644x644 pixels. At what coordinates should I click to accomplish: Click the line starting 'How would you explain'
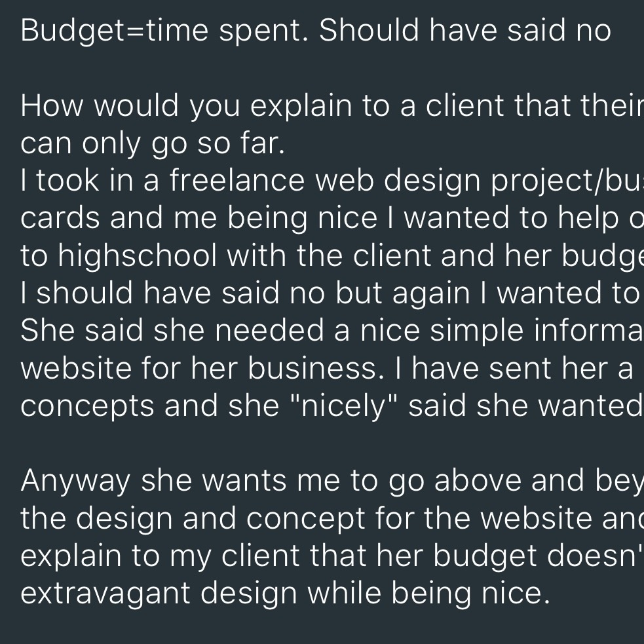tap(332, 106)
